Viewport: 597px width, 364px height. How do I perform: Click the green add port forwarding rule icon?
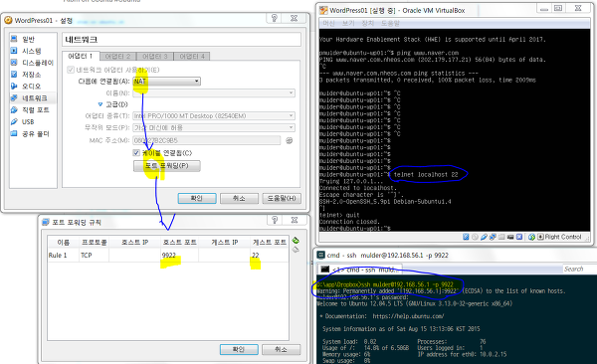tap(296, 241)
